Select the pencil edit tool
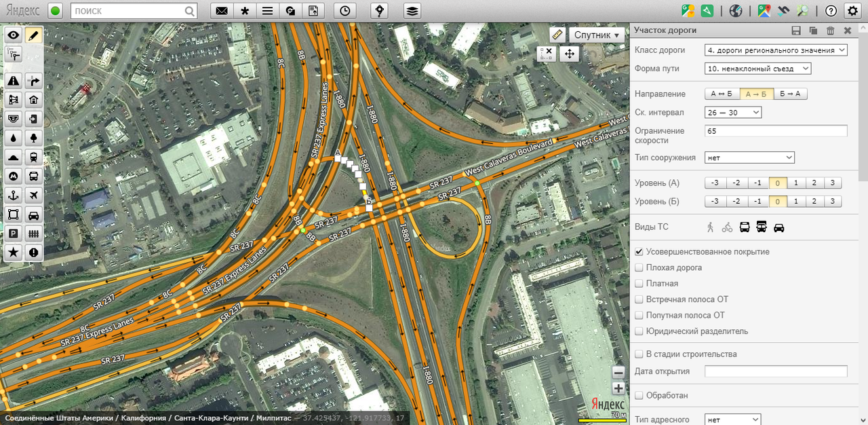 [x=33, y=35]
